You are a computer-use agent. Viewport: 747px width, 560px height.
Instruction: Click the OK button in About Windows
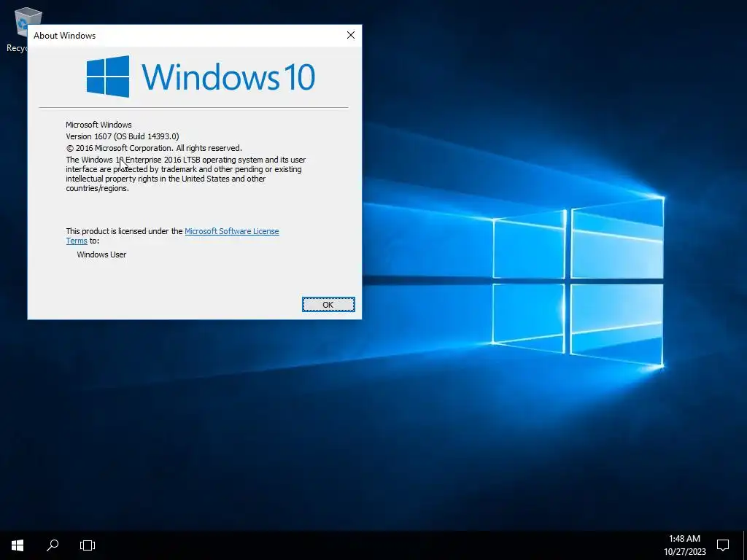tap(328, 304)
